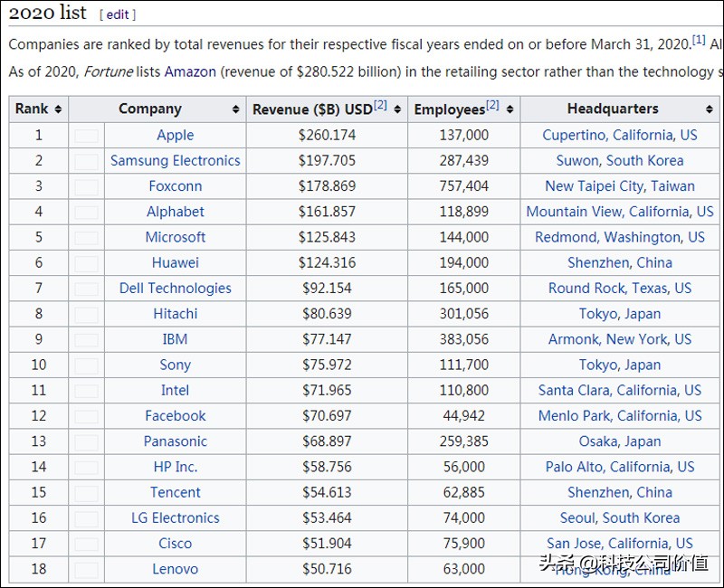724x588 pixels.
Task: Select Cupertino, California, US headquarters link
Action: click(x=619, y=136)
